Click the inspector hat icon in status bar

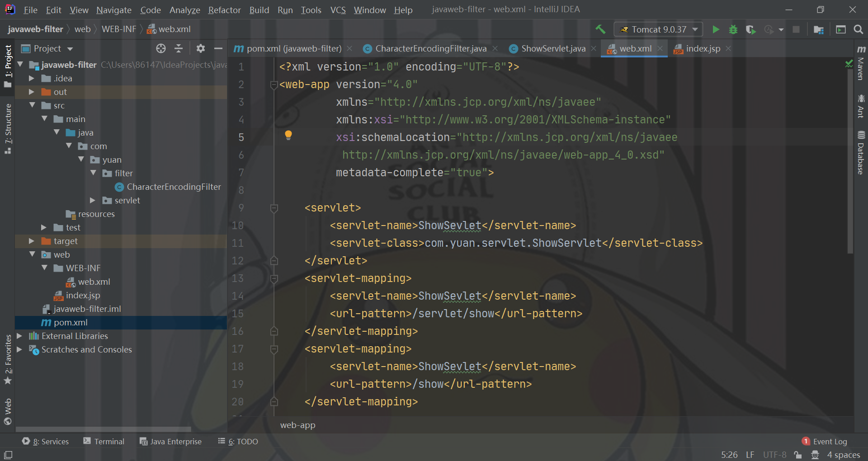click(x=815, y=455)
